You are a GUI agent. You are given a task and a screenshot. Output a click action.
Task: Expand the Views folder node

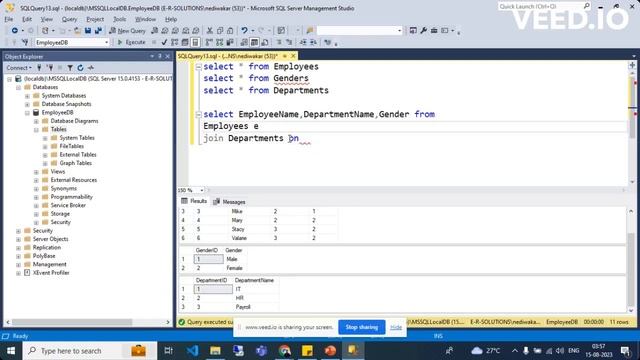pyautogui.click(x=36, y=172)
